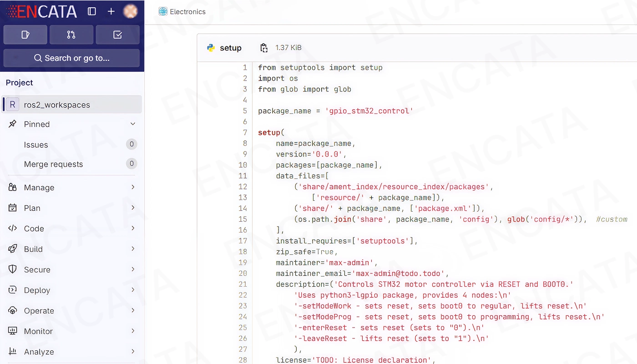Expand the Secure chevron

133,269
